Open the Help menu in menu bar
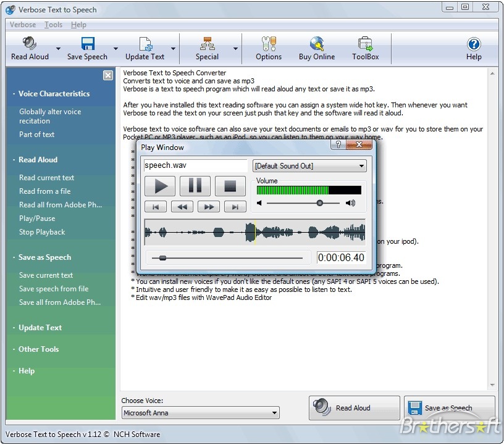Image resolution: width=504 pixels, height=445 pixels. coord(78,25)
